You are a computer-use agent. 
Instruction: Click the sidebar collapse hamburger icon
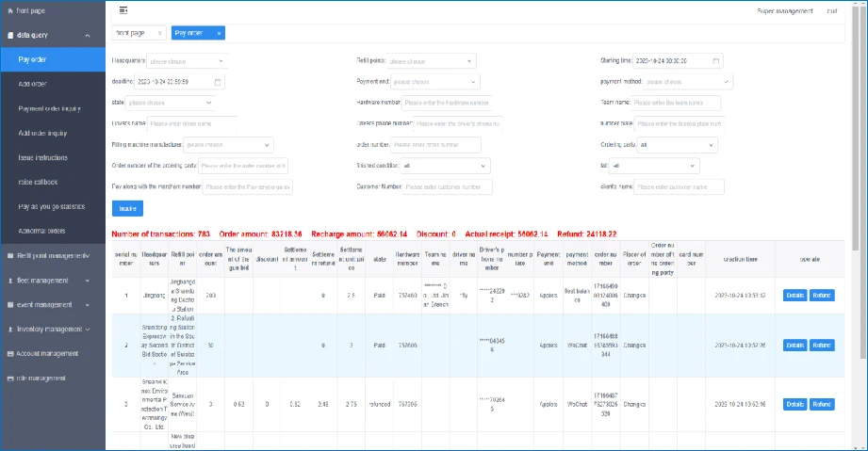pyautogui.click(x=123, y=10)
